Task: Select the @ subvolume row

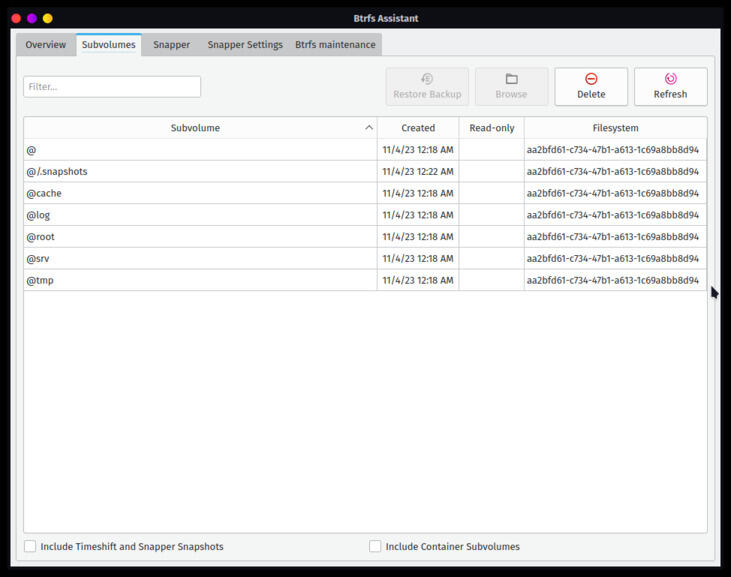Action: (365, 150)
